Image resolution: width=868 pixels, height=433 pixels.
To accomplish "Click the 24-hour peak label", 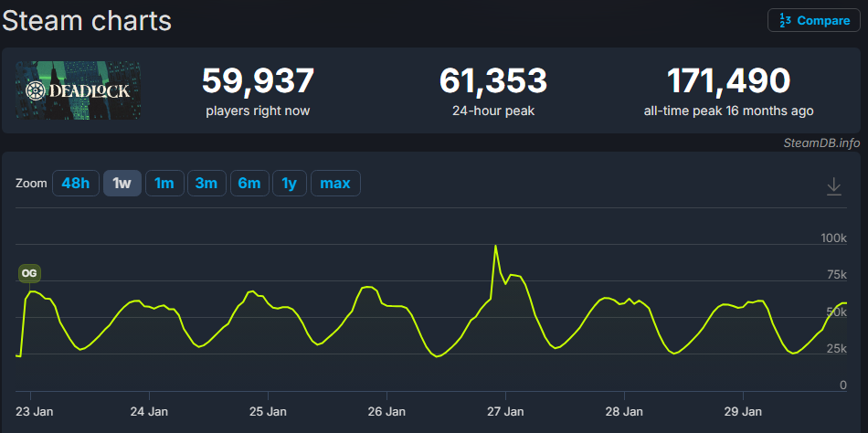I will 493,111.
